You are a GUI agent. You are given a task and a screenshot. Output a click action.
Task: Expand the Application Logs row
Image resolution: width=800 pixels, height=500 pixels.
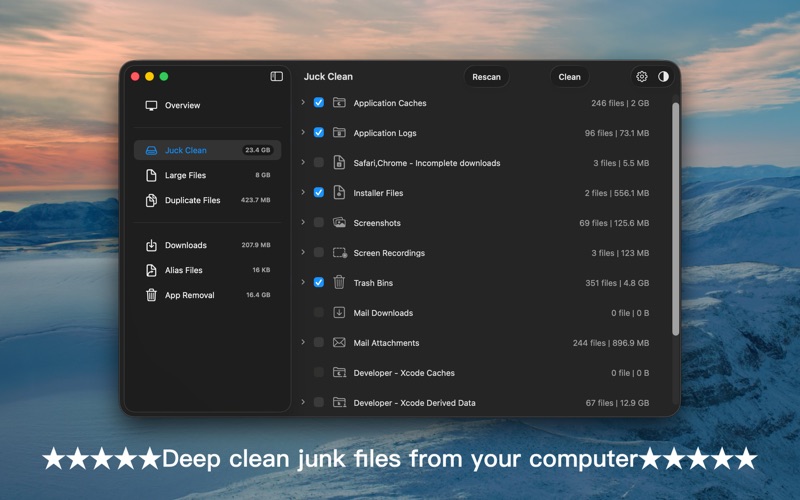pos(303,132)
